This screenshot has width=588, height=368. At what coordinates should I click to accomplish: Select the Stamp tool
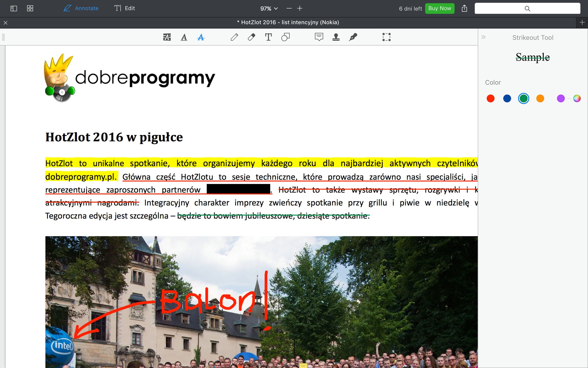(336, 37)
